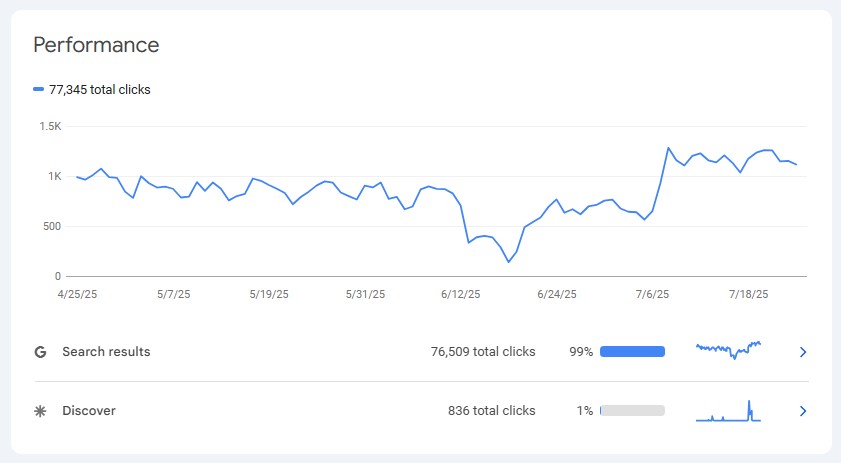Click the Search results 99% blue bar
The height and width of the screenshot is (463, 841).
[632, 352]
